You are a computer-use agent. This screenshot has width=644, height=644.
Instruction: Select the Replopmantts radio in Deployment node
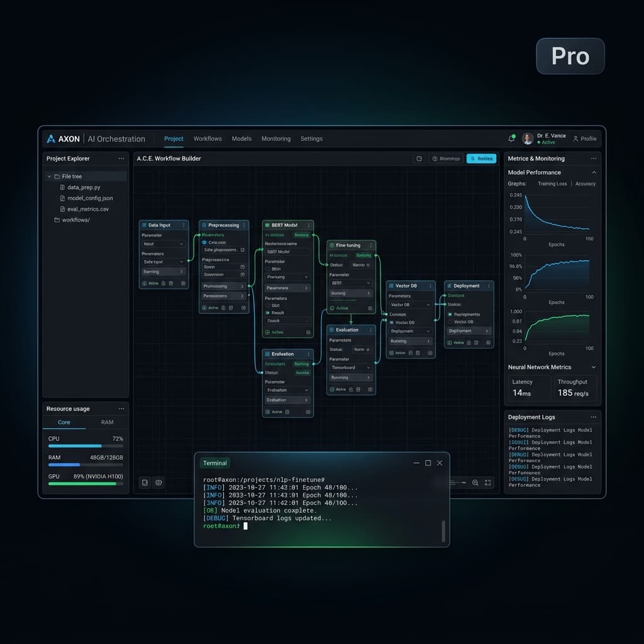pos(450,314)
